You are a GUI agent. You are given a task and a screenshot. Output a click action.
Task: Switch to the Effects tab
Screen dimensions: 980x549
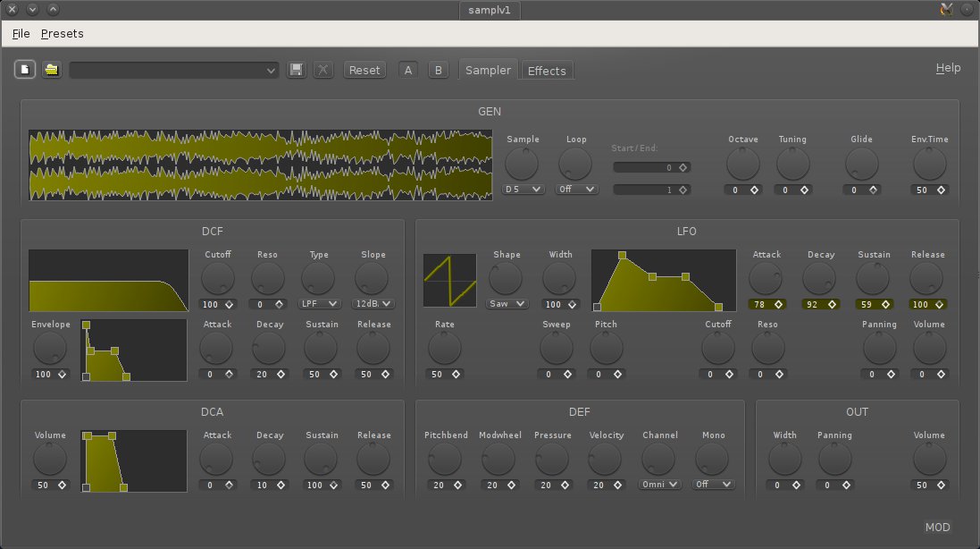click(547, 71)
